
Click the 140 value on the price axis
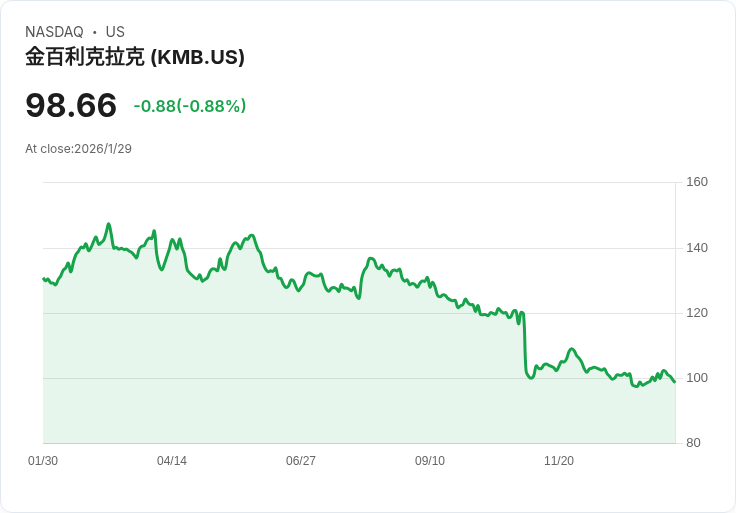[x=697, y=248]
